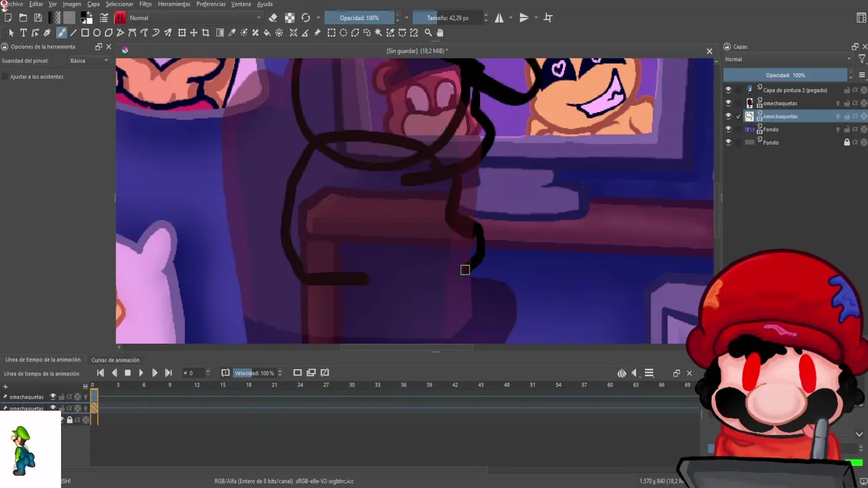This screenshot has width=868, height=488.
Task: Stop the animation playback
Action: pyautogui.click(x=127, y=373)
